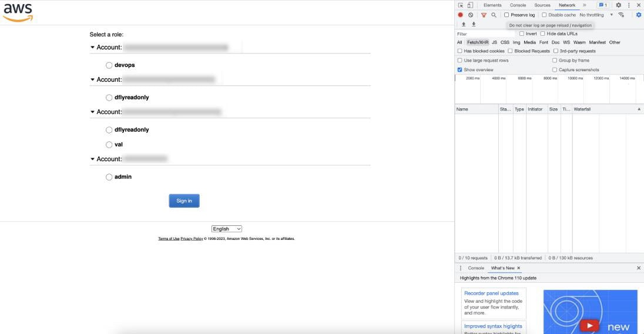Open the Console drawer tab

476,268
